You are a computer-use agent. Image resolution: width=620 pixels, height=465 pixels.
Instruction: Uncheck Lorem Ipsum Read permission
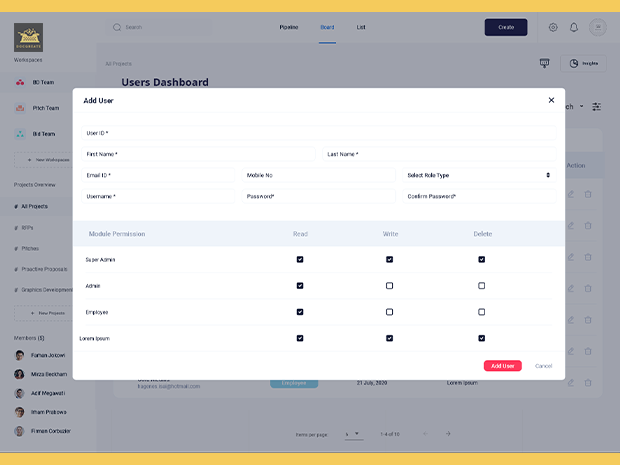[x=300, y=338]
